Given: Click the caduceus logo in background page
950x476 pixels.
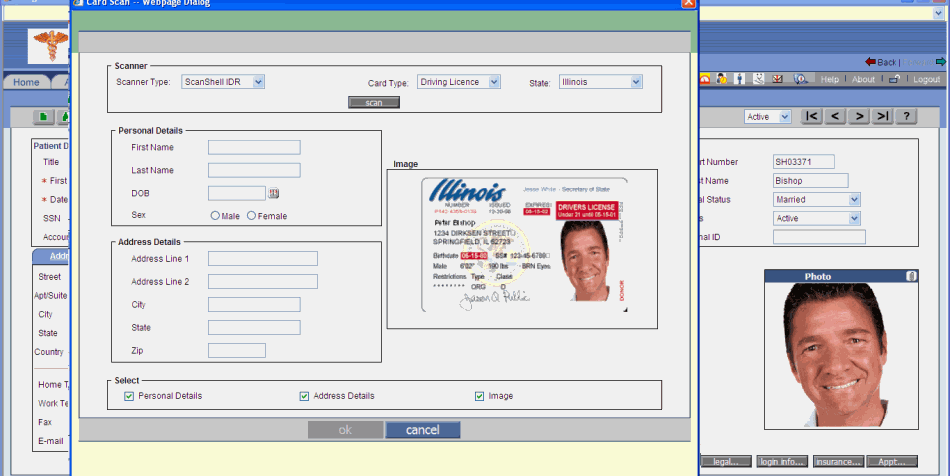Looking at the screenshot, I should coord(50,46).
